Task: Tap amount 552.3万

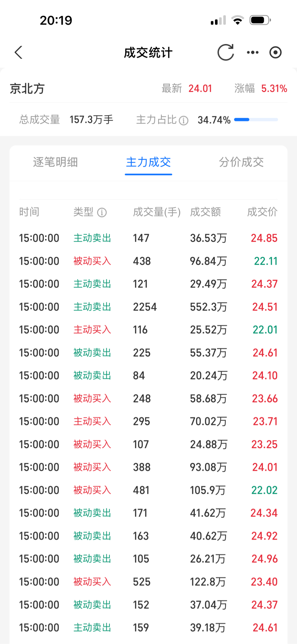Action: (x=208, y=307)
